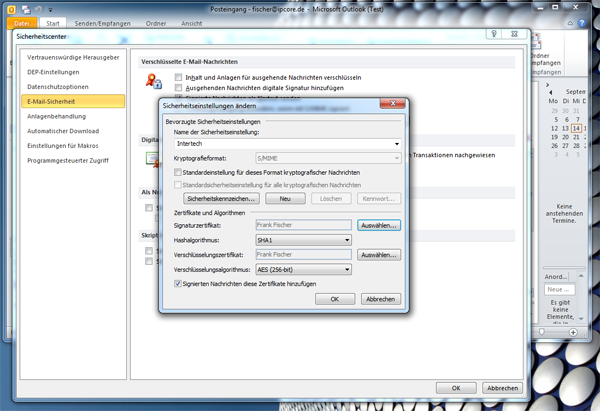Click the Verschlüsselungszertifikat field Frank Fischer
The height and width of the screenshot is (411, 600).
303,254
